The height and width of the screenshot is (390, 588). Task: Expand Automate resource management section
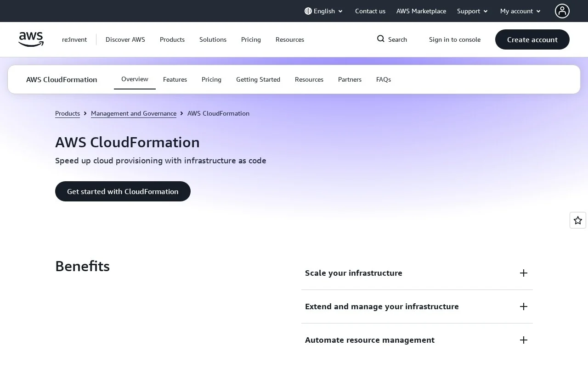417,340
